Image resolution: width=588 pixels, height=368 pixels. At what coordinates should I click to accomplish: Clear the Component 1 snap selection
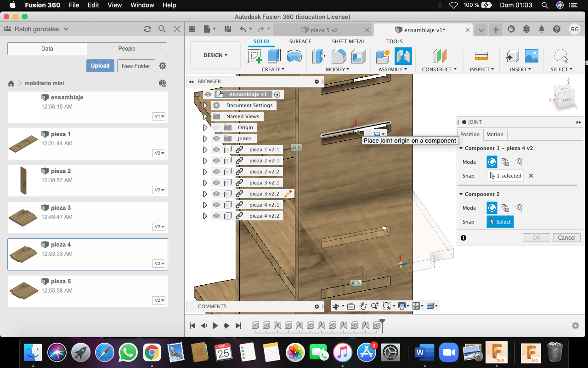[x=531, y=176]
